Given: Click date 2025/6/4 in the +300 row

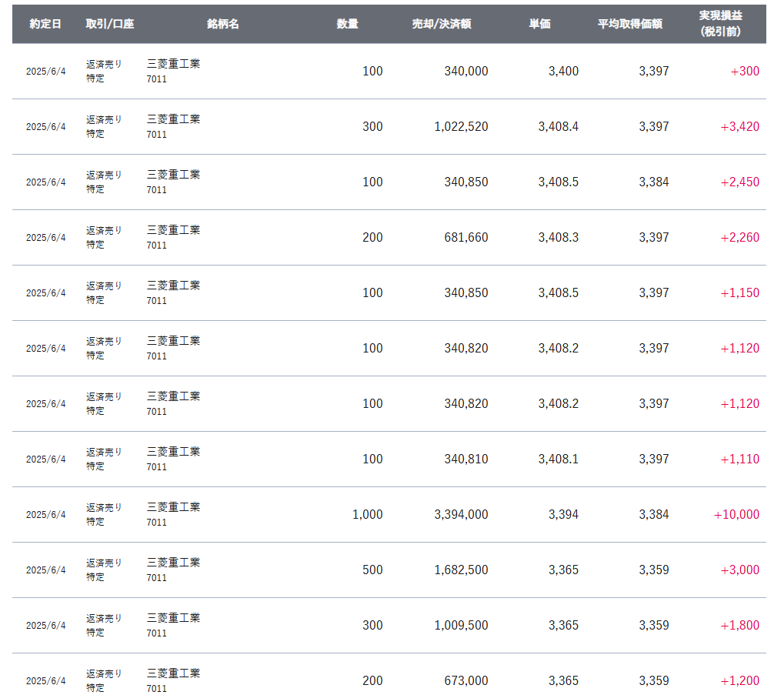Looking at the screenshot, I should pos(46,72).
